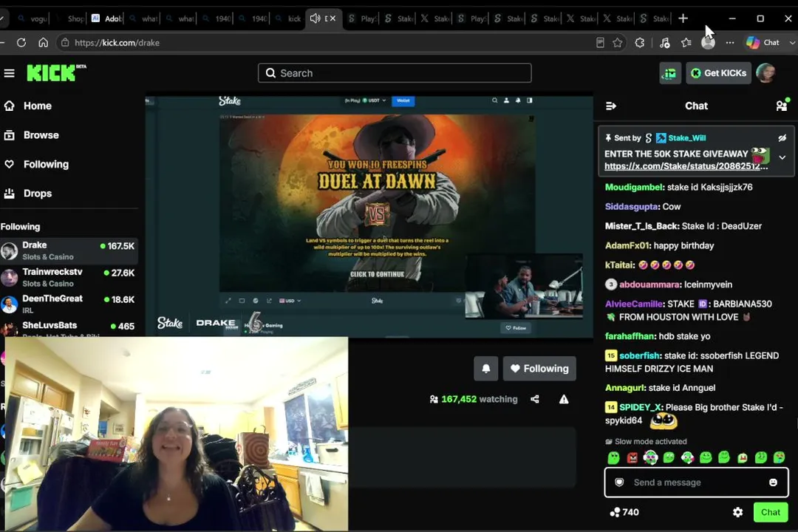
Task: Click CLICK TO CONTINUE in stream
Action: pyautogui.click(x=377, y=274)
